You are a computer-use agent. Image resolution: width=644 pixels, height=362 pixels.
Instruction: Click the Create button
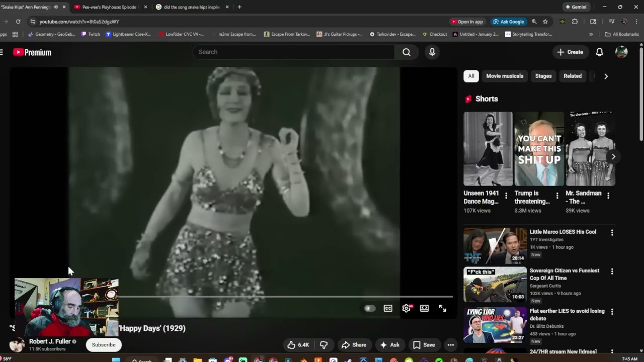coord(570,52)
